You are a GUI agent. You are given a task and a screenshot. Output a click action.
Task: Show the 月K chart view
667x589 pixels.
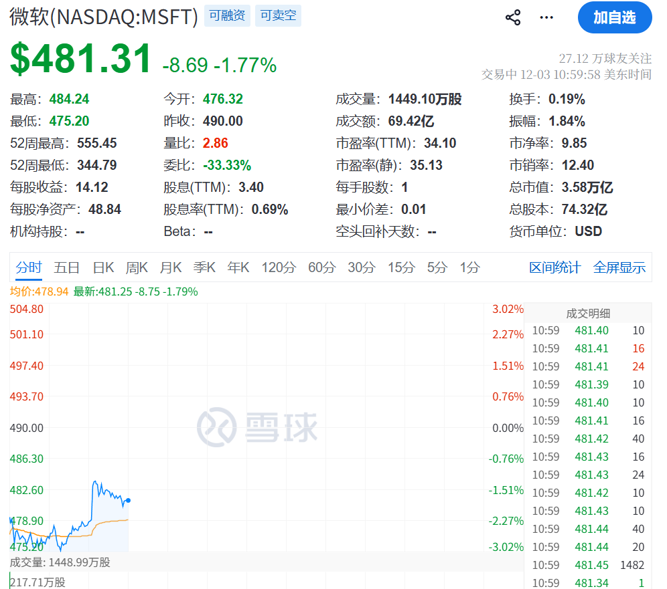pos(171,267)
